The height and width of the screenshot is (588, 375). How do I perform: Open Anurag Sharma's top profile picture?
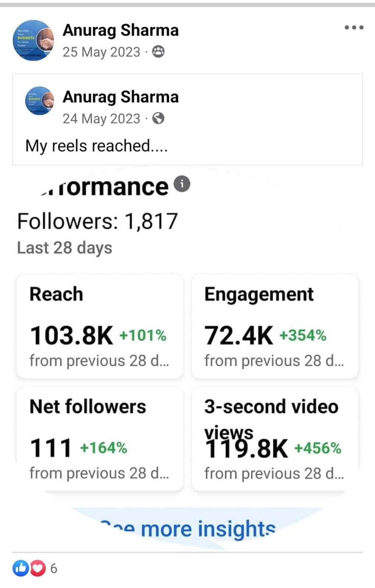(x=33, y=40)
